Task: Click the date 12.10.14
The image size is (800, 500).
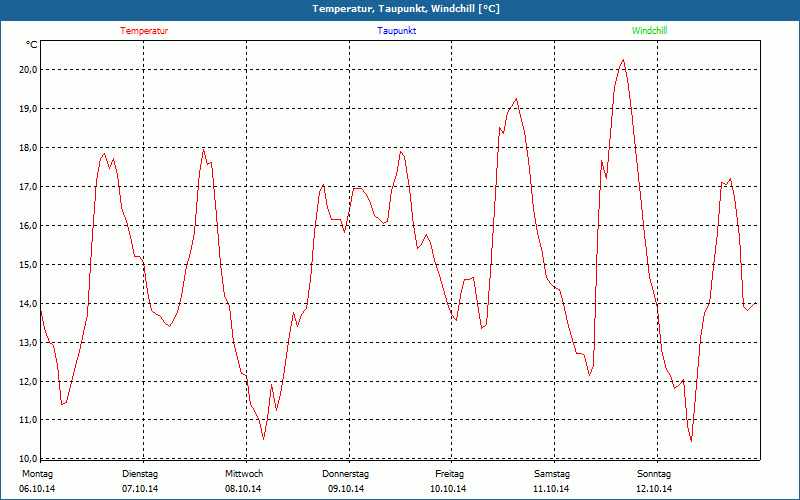Action: tap(654, 489)
